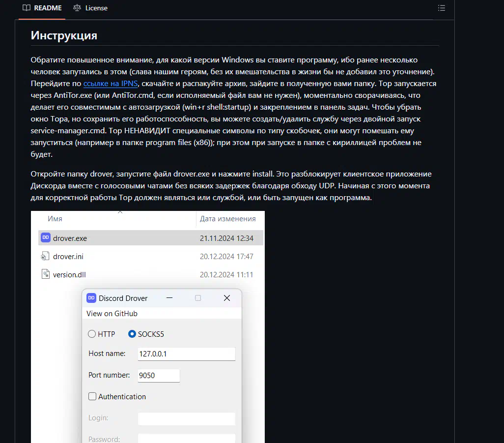Click date 21.11.2024 12:34
This screenshot has width=504, height=443.
tap(226, 238)
